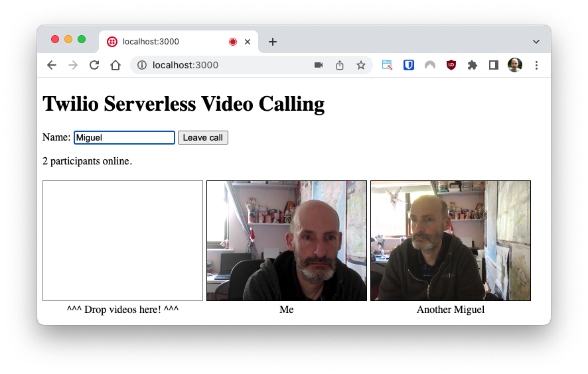Click the 'Another Miguel' caption
This screenshot has height=374, width=588.
tap(451, 310)
